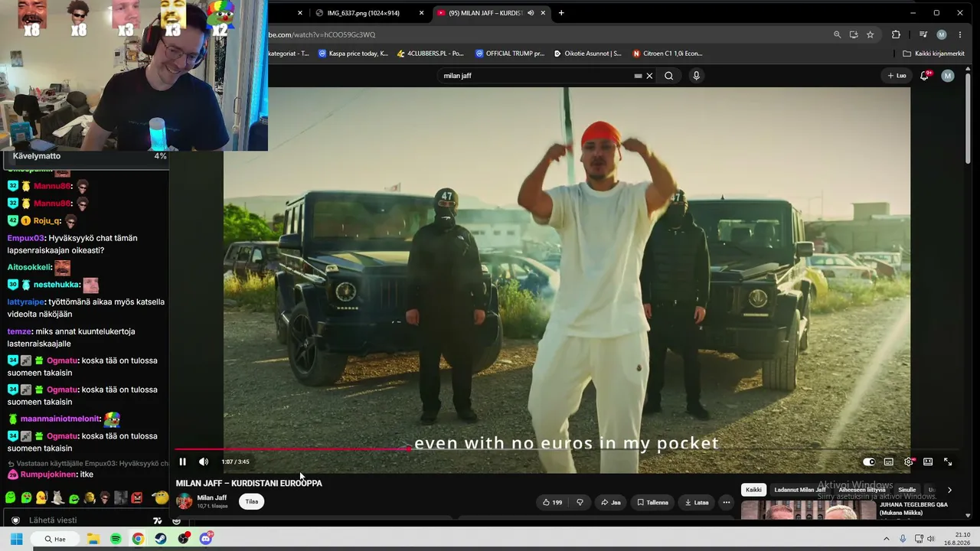Click the username Empux03 in chat
980x551 pixels.
(25, 238)
